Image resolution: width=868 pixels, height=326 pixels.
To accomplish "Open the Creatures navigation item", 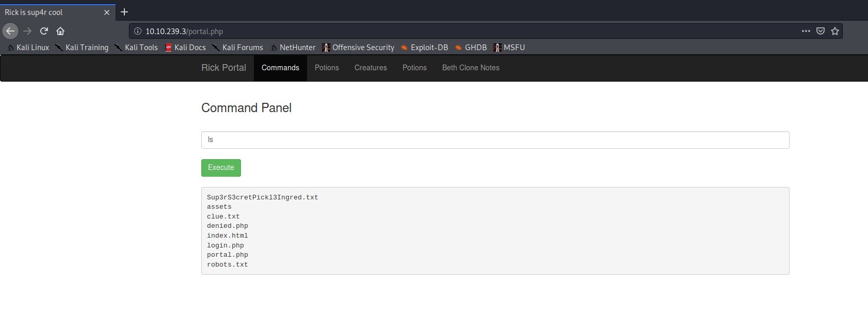I will pos(371,68).
